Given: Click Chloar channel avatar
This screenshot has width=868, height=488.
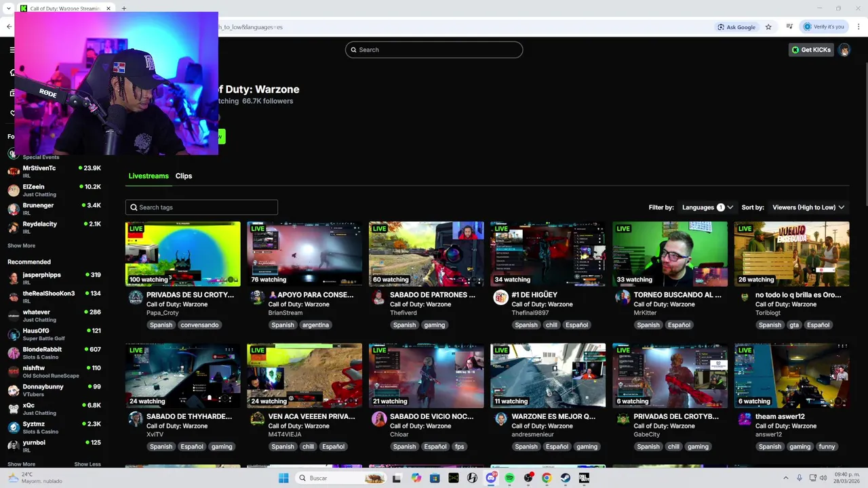Looking at the screenshot, I should pos(378,419).
